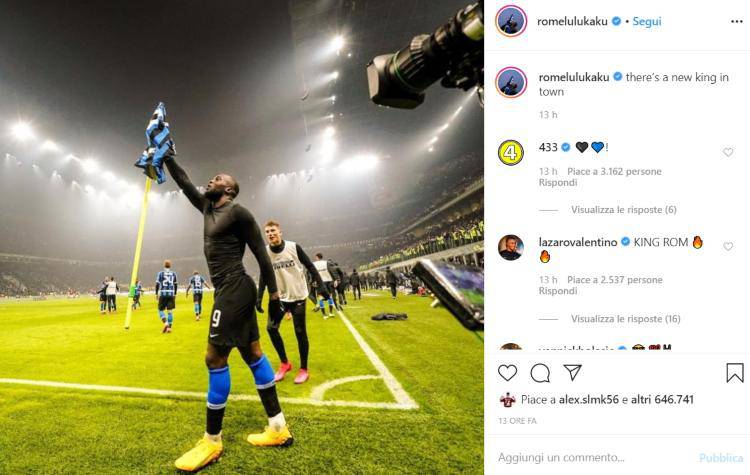Reply to lazarovalentino comment with Rispondi
This screenshot has width=750, height=475.
(558, 291)
